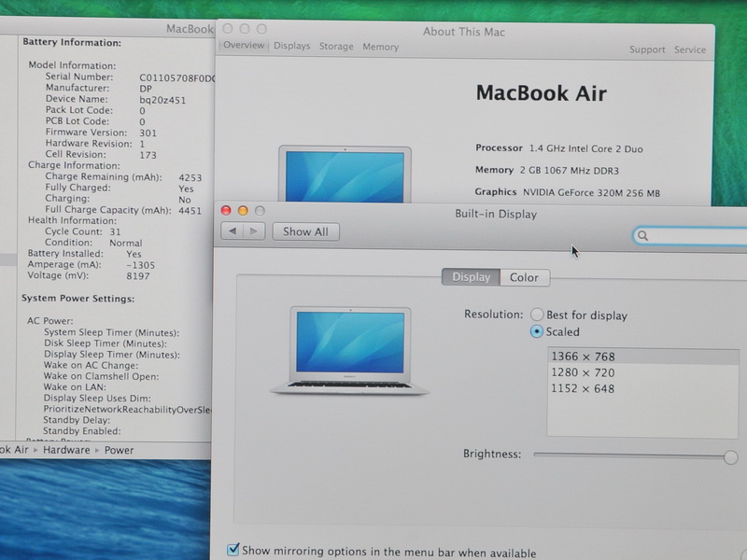Click the MacBook Air image in Display pane

[350, 351]
